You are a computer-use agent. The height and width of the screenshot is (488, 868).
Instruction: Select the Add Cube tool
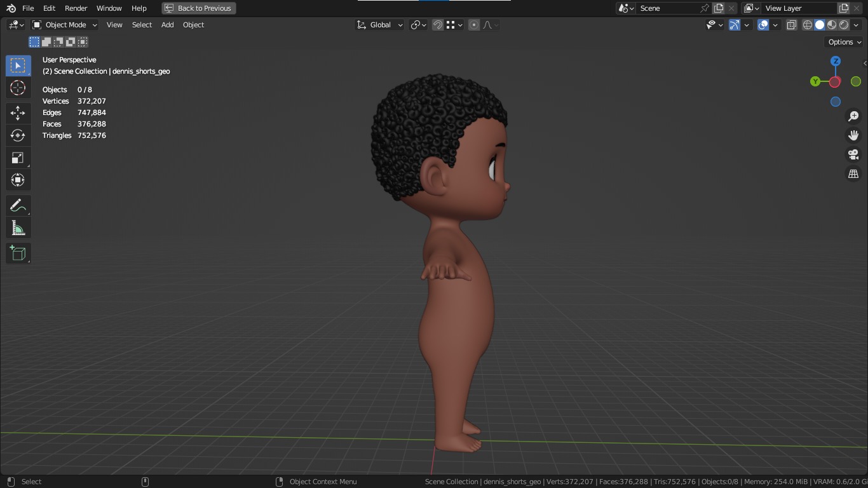click(18, 254)
